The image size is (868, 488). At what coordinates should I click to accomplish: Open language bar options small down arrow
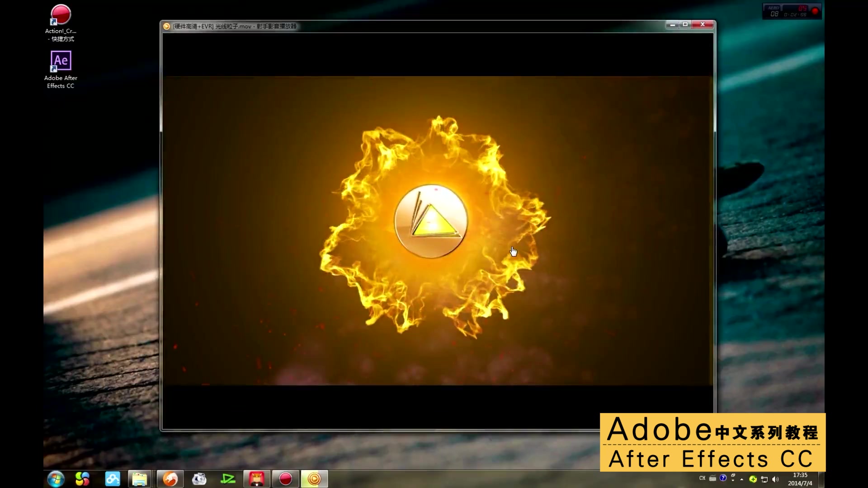pyautogui.click(x=733, y=481)
